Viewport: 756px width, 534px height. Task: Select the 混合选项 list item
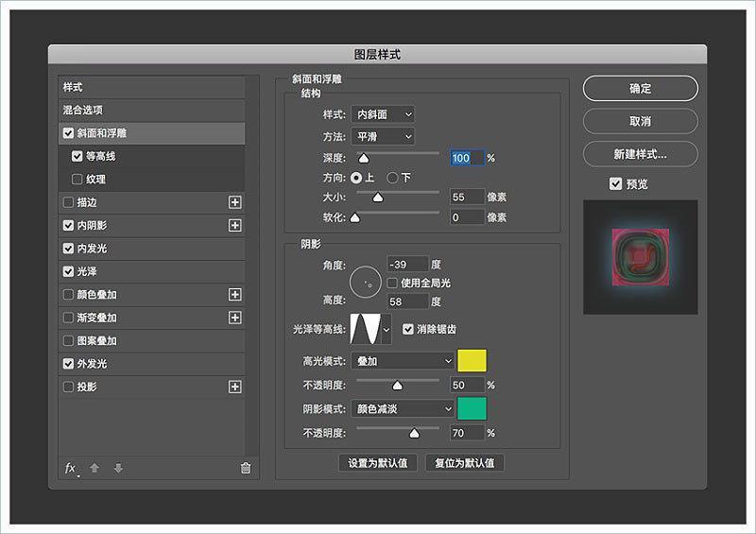151,110
